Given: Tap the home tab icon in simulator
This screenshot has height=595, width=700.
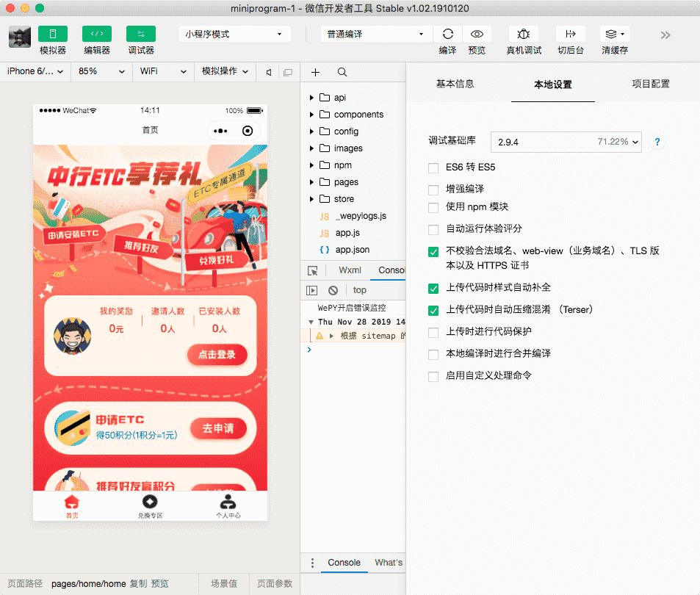Looking at the screenshot, I should (x=72, y=502).
